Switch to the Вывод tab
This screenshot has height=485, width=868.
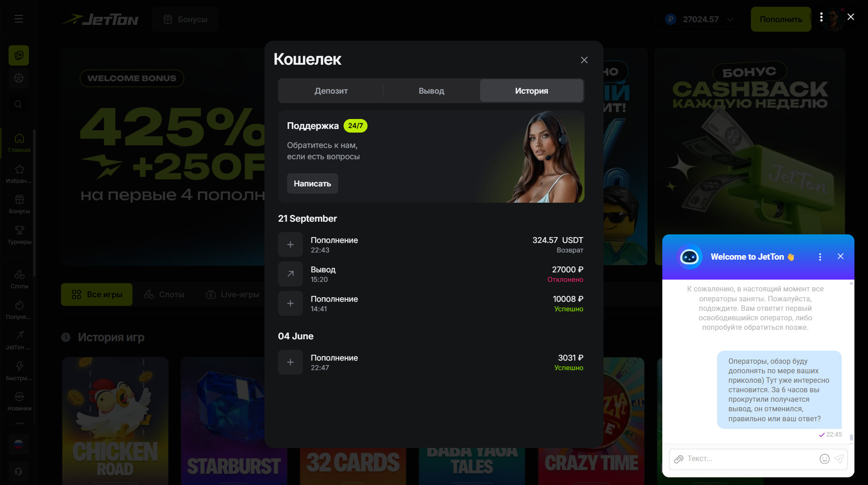(431, 91)
